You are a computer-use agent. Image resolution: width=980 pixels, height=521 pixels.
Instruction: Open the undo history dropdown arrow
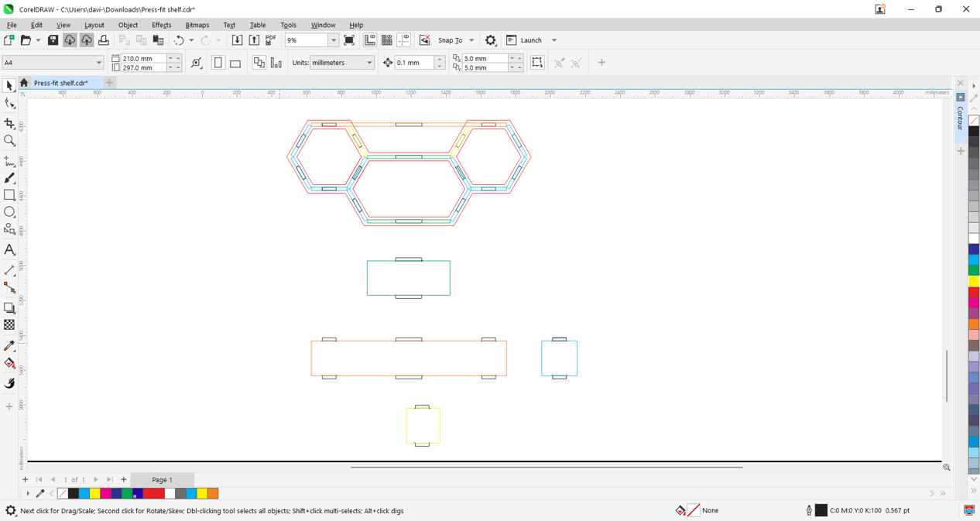point(191,40)
